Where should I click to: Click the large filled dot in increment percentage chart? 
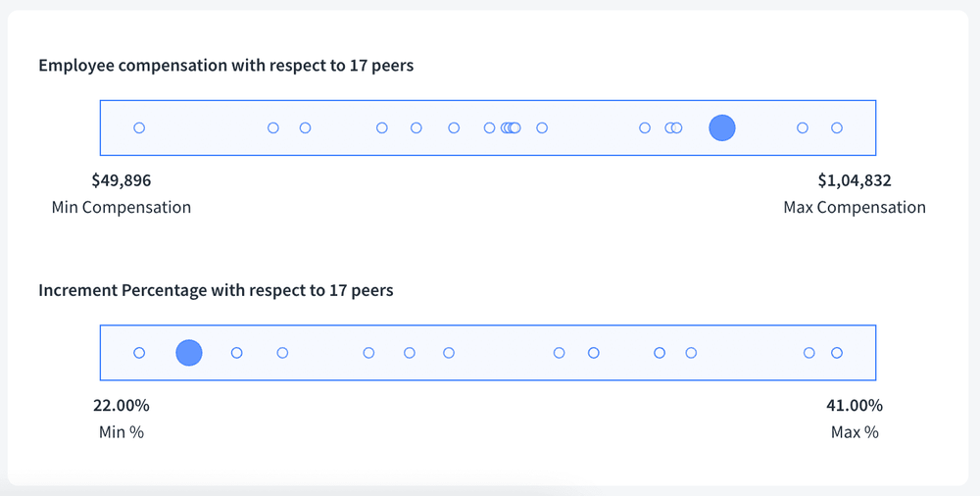coord(189,353)
